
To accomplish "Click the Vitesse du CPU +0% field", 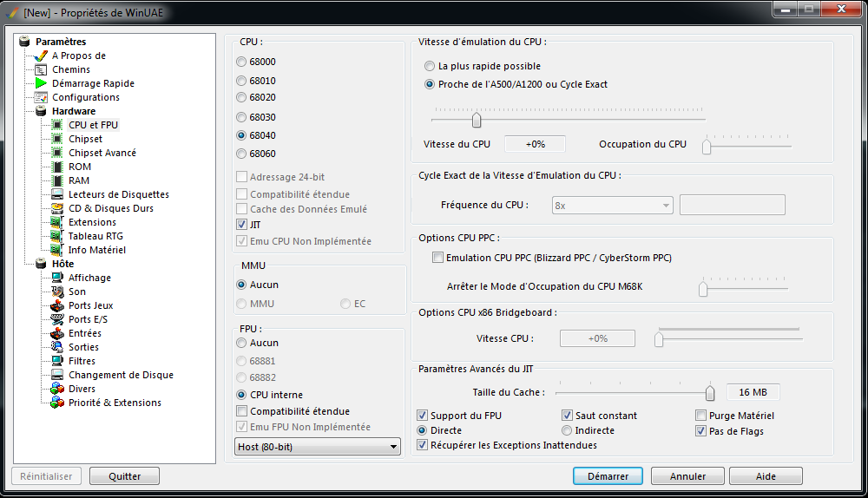I will click(x=535, y=144).
